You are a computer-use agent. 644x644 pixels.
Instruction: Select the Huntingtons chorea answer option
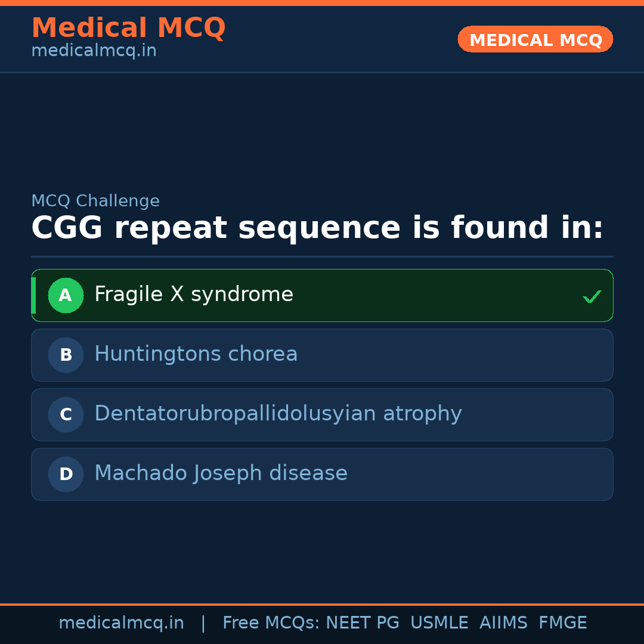coord(322,355)
